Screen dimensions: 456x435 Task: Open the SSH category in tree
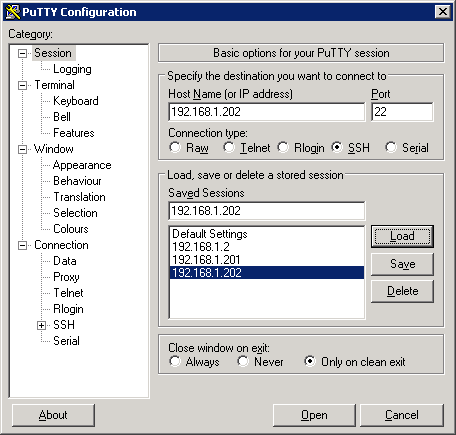64,325
